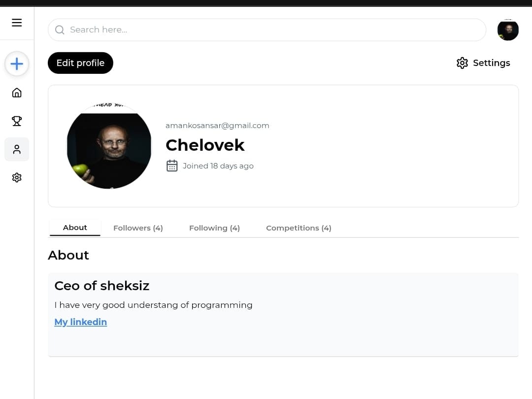Open competitions via trophy icon
Screen dimensions: 532x399
(17, 121)
